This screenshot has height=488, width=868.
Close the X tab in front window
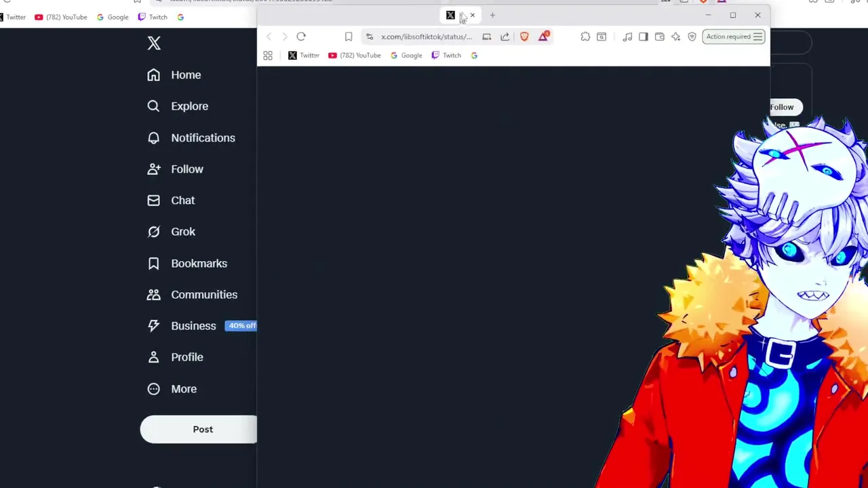473,15
